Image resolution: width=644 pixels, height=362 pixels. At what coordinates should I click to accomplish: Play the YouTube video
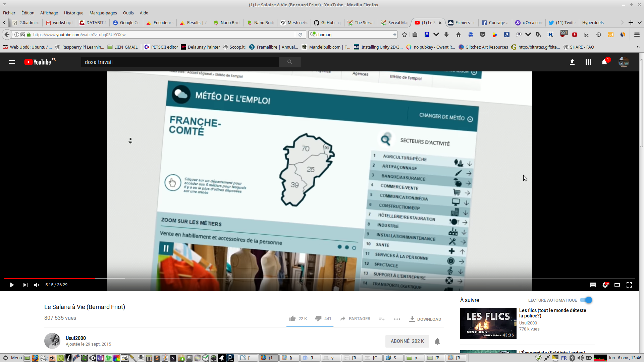tap(11, 285)
